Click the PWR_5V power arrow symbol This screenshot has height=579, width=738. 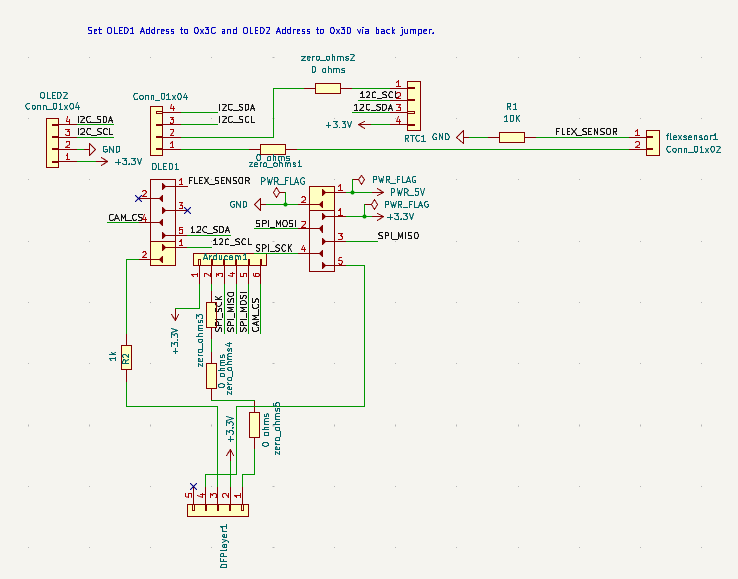click(380, 192)
